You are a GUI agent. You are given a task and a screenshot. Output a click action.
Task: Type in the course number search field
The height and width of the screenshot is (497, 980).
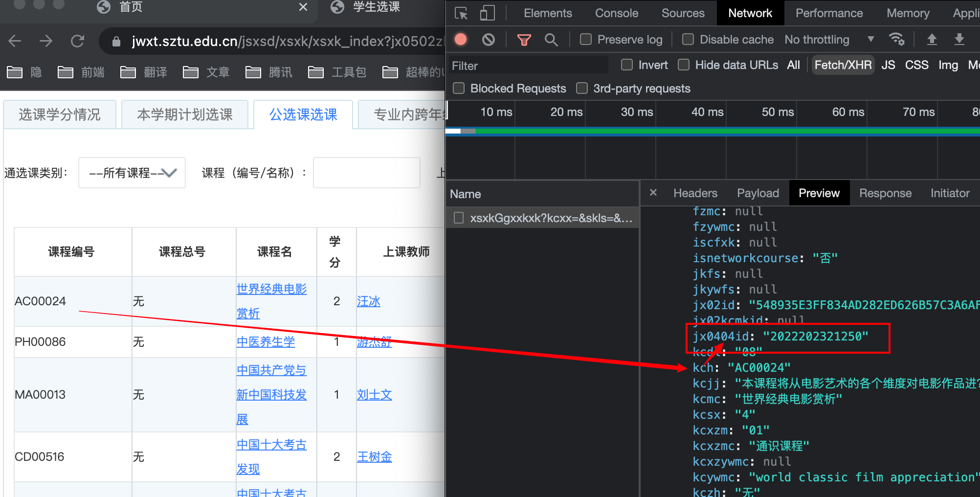366,173
